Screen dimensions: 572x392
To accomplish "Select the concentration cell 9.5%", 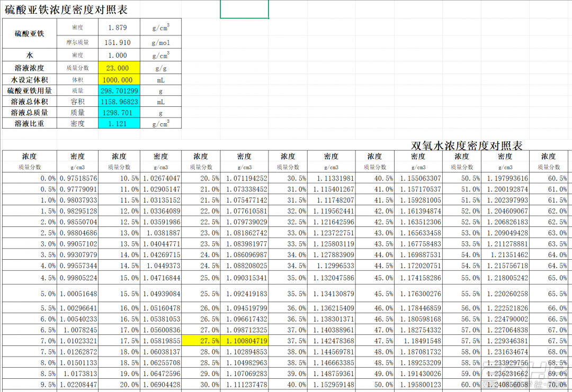I will (x=30, y=385).
